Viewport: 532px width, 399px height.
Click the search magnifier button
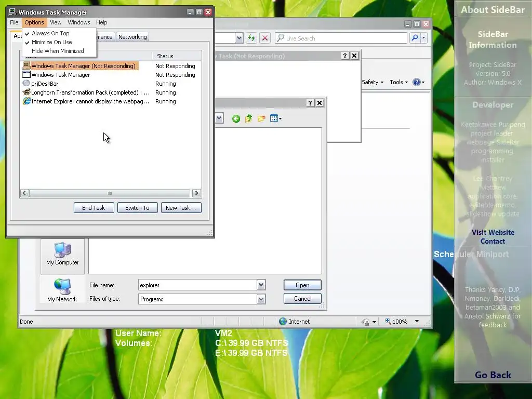[415, 38]
